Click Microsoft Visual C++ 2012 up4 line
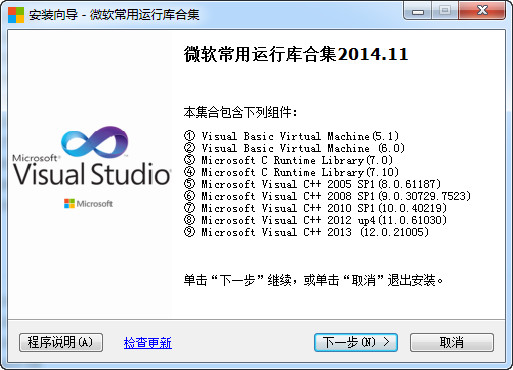The image size is (513, 370). [x=315, y=220]
